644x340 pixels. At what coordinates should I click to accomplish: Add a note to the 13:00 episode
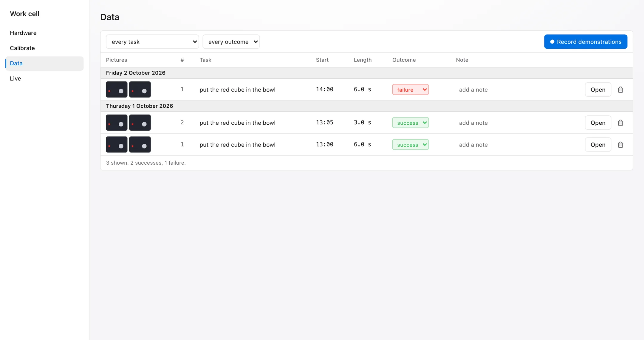(x=517, y=145)
